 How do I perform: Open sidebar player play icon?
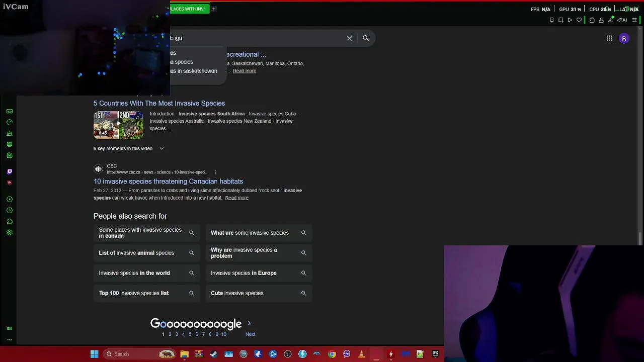pos(10,200)
